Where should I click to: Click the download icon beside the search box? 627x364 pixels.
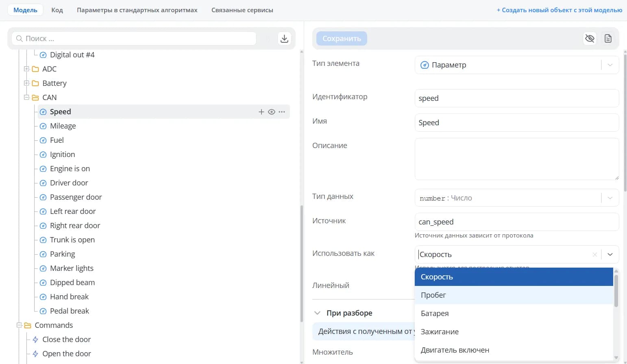point(284,39)
